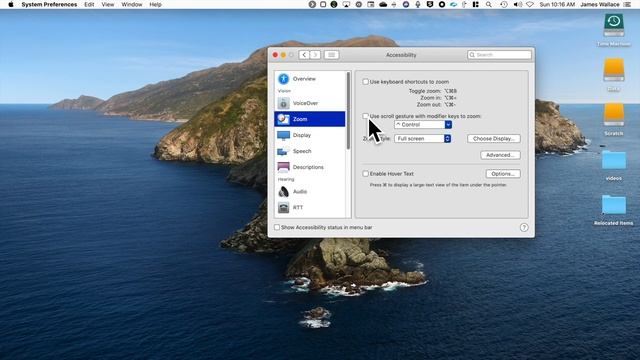Click the date and time in menu bar
Viewport: 640px width, 360px height.
(x=557, y=4)
